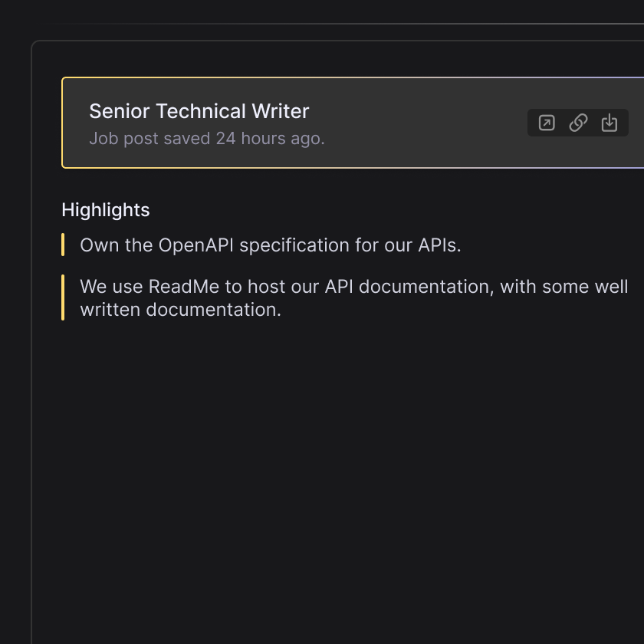Click the download arrow icon
The width and height of the screenshot is (644, 644).
[x=609, y=123]
